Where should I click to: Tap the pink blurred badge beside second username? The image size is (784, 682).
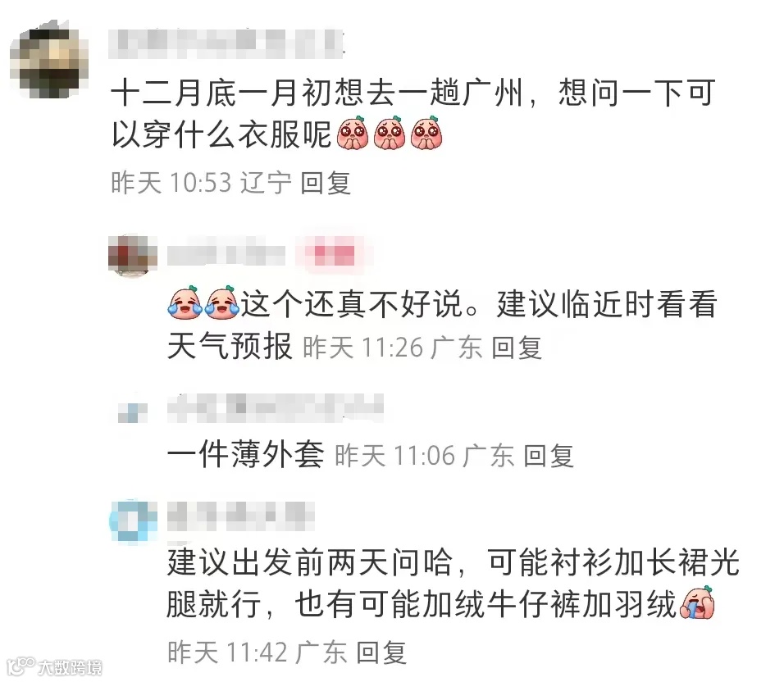click(334, 254)
